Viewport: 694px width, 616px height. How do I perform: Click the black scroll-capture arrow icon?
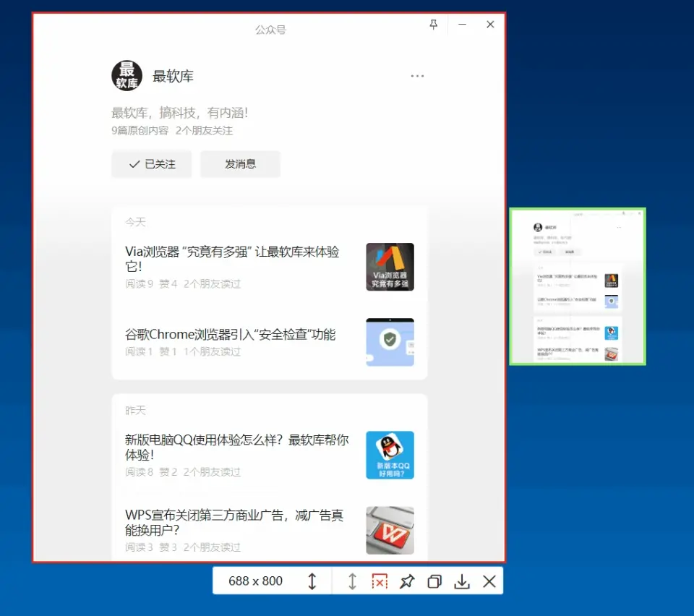pos(312,581)
